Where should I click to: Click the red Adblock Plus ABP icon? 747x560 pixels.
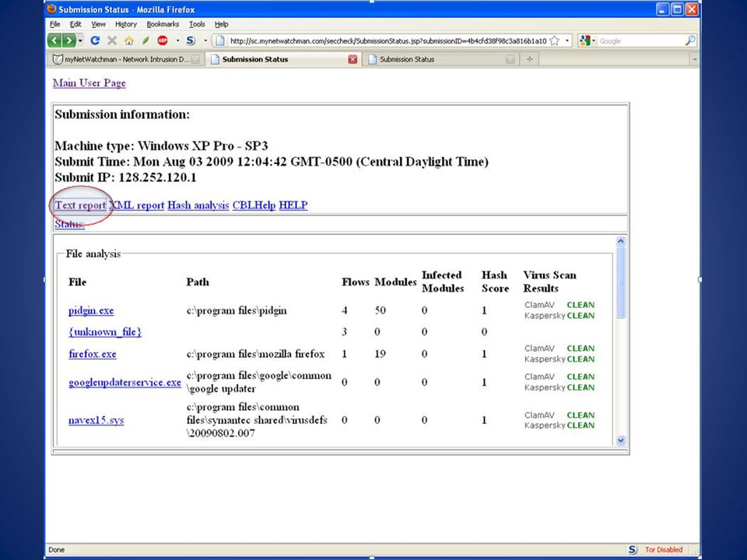[x=163, y=40]
